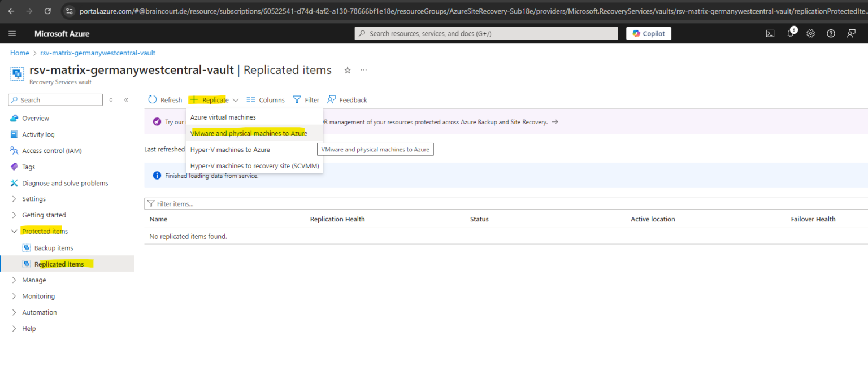Select Diagnose and solve problems
This screenshot has height=375, width=868.
point(64,182)
